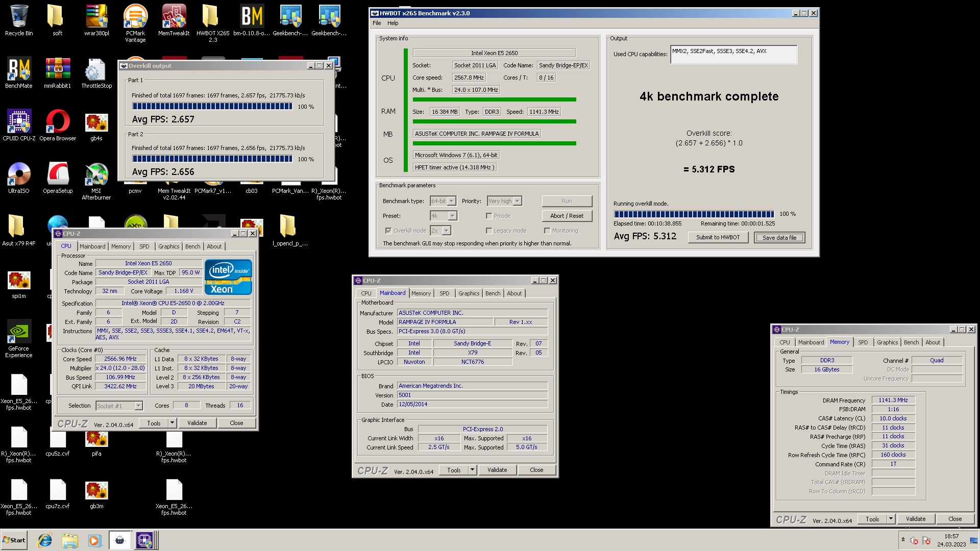Click Validate in CPU-Z CPU window

coord(197,423)
